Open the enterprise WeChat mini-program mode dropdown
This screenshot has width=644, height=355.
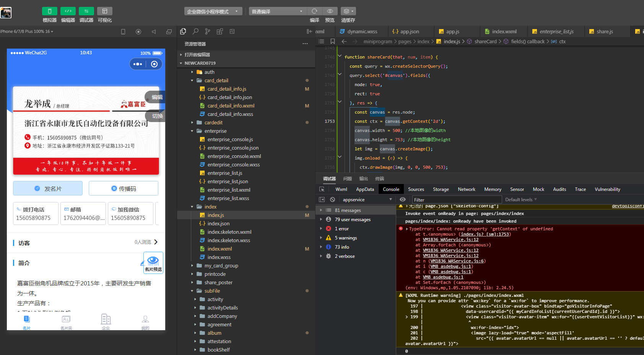[213, 11]
